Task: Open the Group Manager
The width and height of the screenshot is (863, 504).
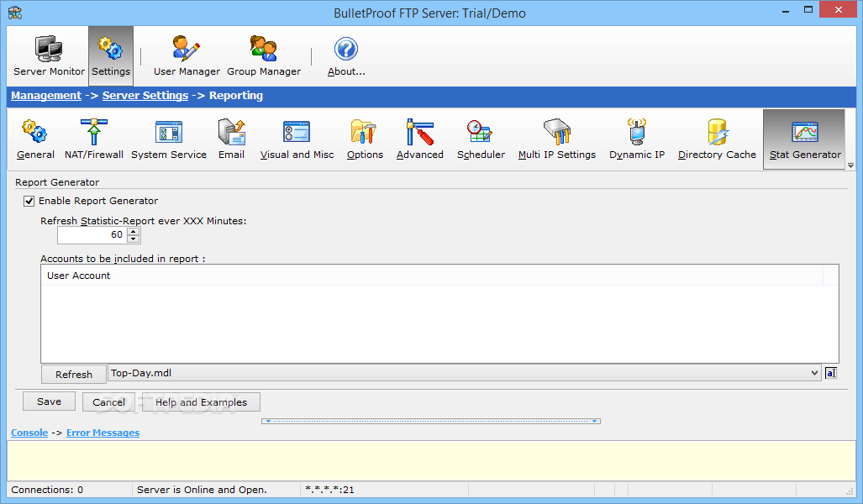Action: point(264,56)
